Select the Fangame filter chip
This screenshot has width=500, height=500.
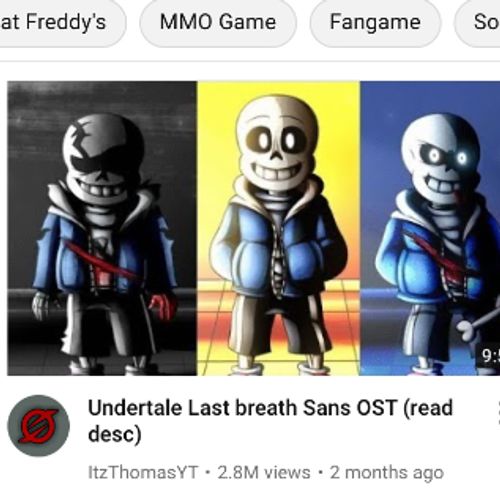click(x=375, y=22)
